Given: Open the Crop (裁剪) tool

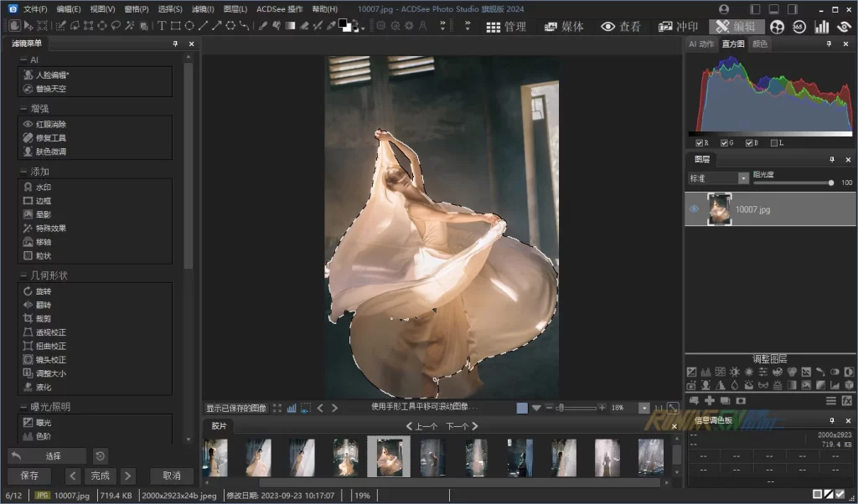Looking at the screenshot, I should click(x=43, y=319).
